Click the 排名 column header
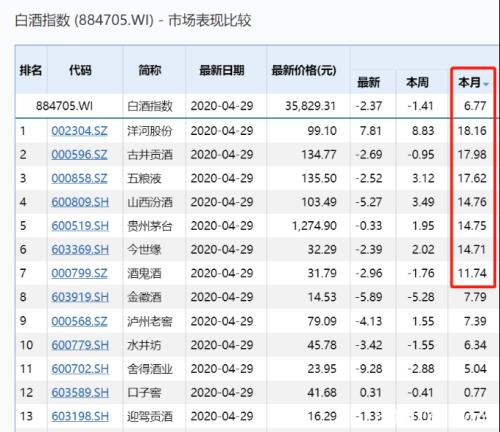Screen dimensions: 500x432 (x=31, y=70)
